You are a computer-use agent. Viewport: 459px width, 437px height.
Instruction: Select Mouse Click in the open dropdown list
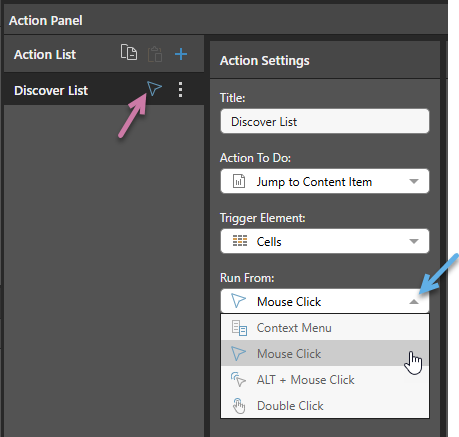[325, 353]
